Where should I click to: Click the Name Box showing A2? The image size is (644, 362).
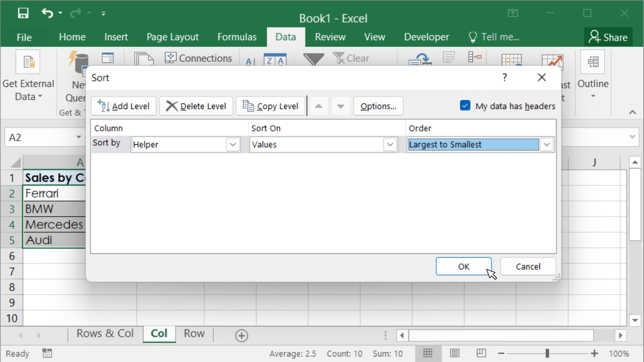point(38,137)
